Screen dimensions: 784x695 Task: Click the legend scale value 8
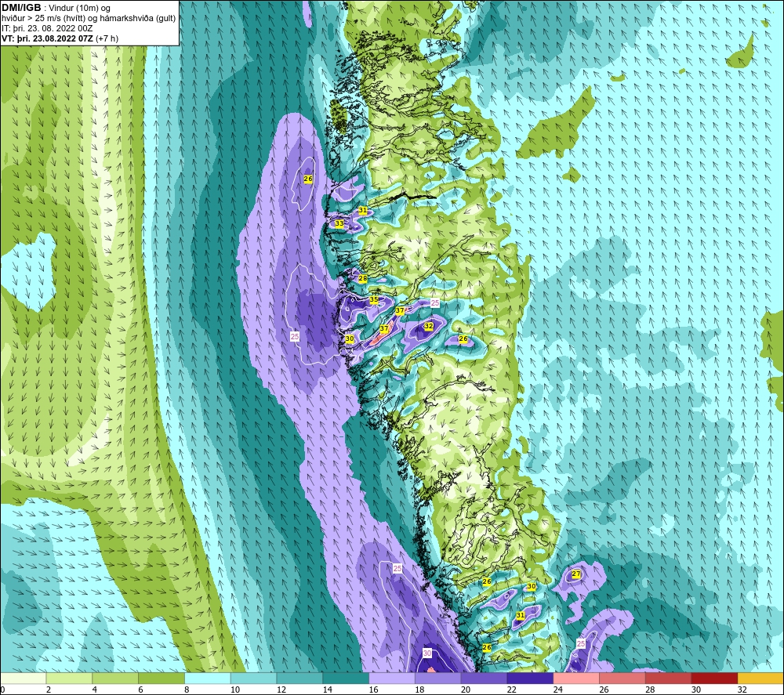coord(187,690)
